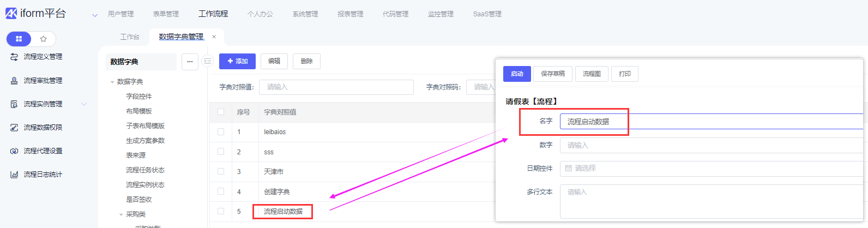Click the 流程审批管理 stamp icon
Image resolution: width=868 pixels, height=228 pixels.
click(x=14, y=81)
